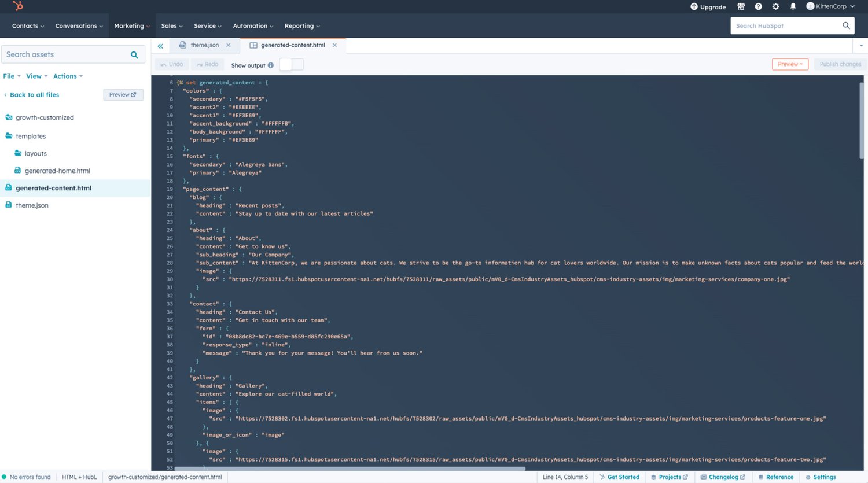Click the templates folder icon
The height and width of the screenshot is (483, 868).
coord(9,136)
